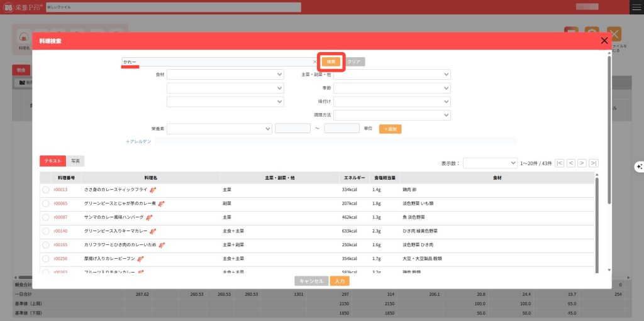
Task: Open the 季節 dropdown
Action: coord(392,88)
